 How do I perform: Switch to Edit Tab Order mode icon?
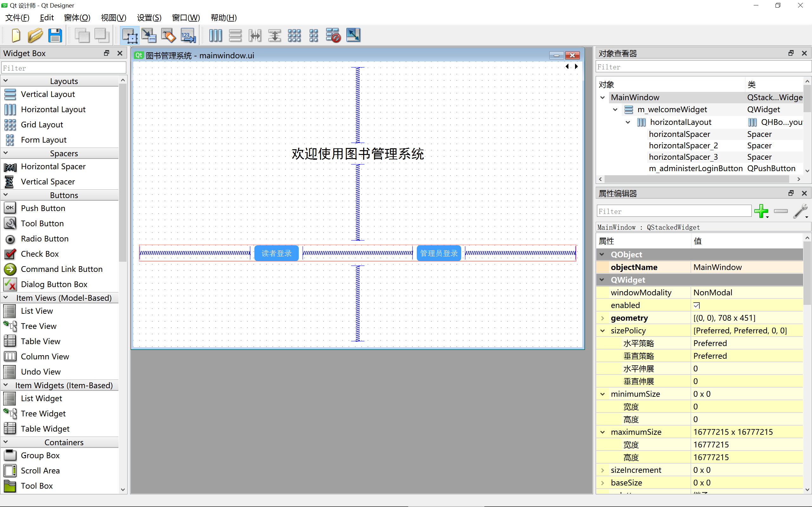[188, 35]
